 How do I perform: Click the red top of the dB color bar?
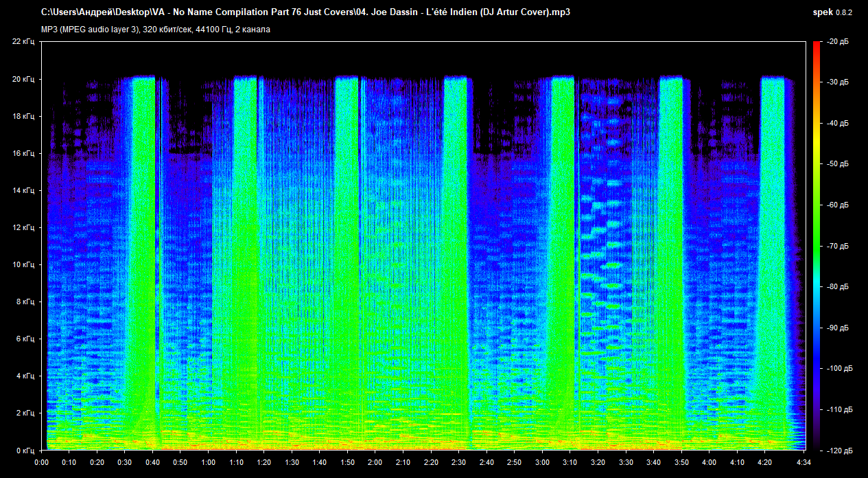click(x=817, y=47)
